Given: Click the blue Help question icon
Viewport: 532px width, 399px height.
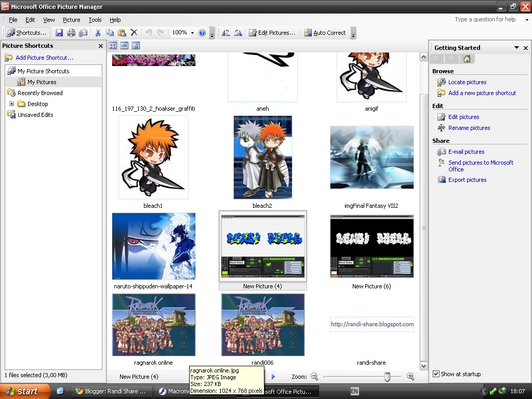Looking at the screenshot, I should [202, 33].
